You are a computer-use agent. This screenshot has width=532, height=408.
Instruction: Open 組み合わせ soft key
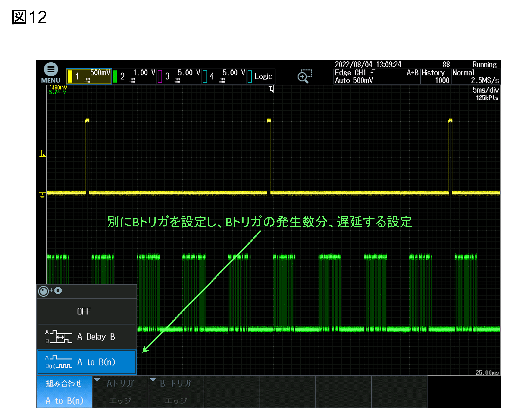[x=64, y=392]
